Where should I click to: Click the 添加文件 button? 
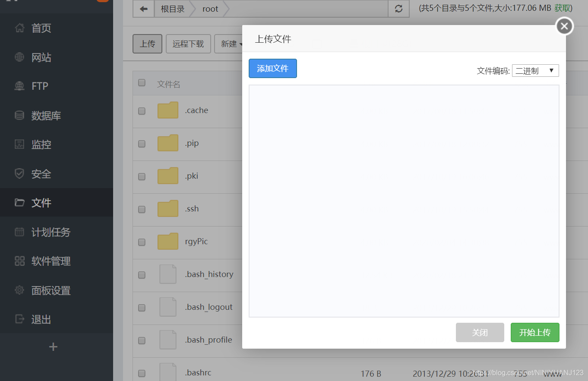[273, 68]
